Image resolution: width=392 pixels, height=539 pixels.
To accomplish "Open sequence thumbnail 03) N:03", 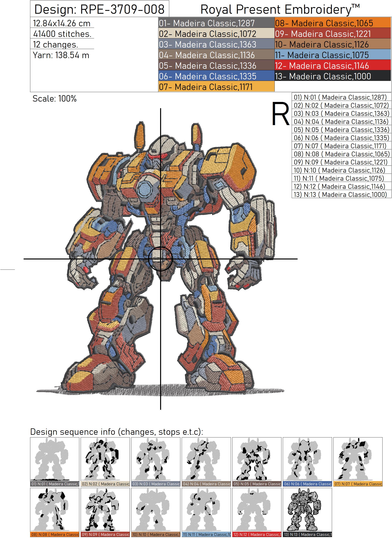I will [x=156, y=462].
